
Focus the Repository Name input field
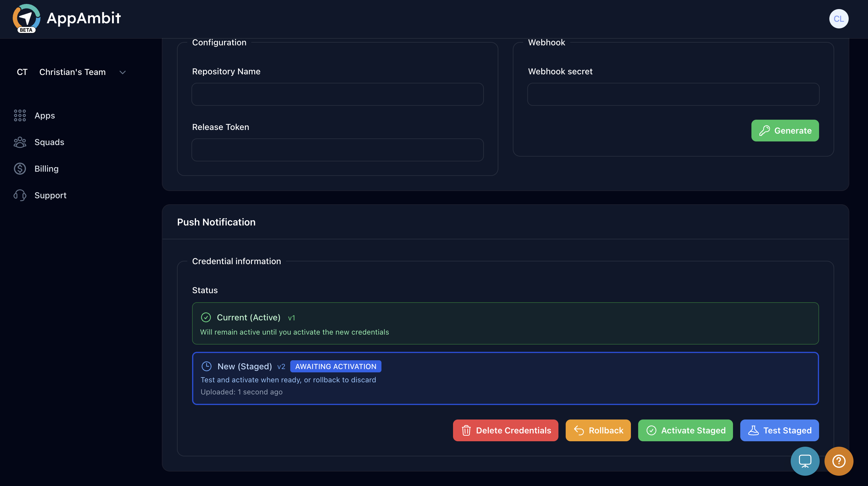click(x=337, y=94)
